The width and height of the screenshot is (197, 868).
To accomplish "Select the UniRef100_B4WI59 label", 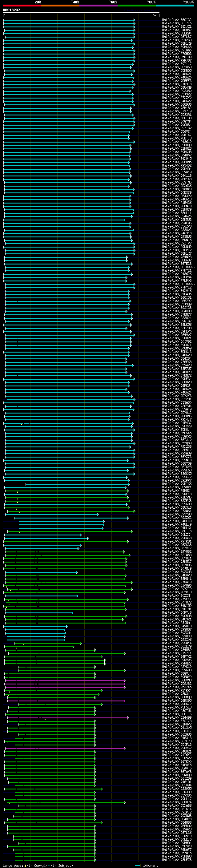I will (x=177, y=606).
